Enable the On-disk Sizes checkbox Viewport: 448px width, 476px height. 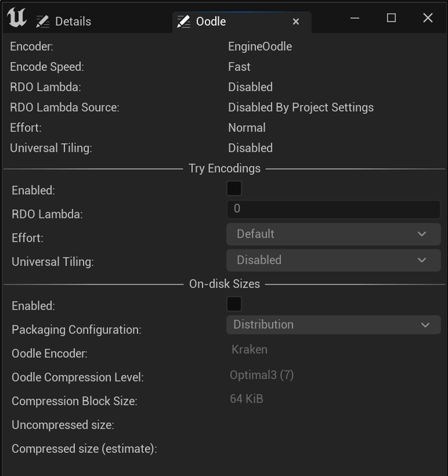click(x=234, y=304)
